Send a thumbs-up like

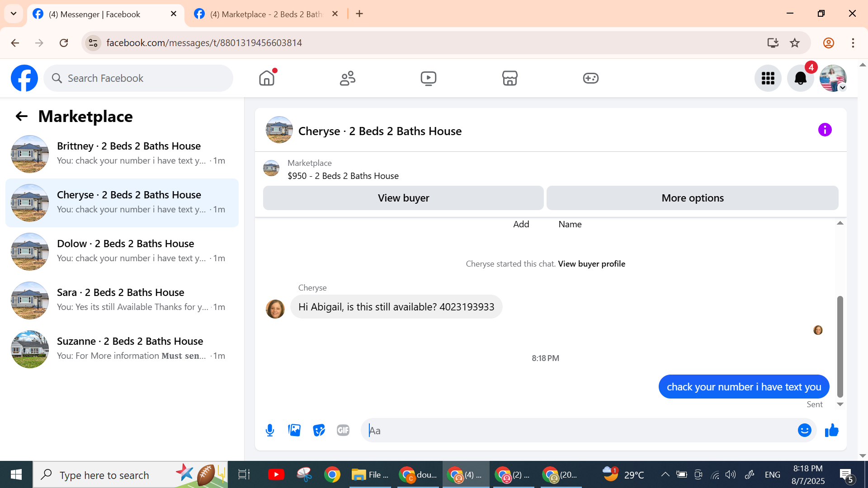(832, 430)
